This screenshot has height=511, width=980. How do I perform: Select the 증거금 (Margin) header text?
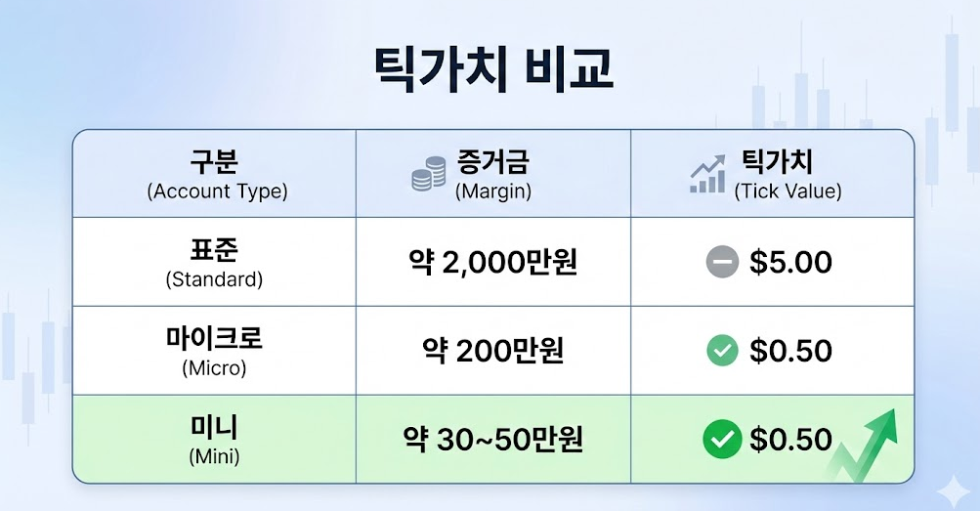point(493,174)
